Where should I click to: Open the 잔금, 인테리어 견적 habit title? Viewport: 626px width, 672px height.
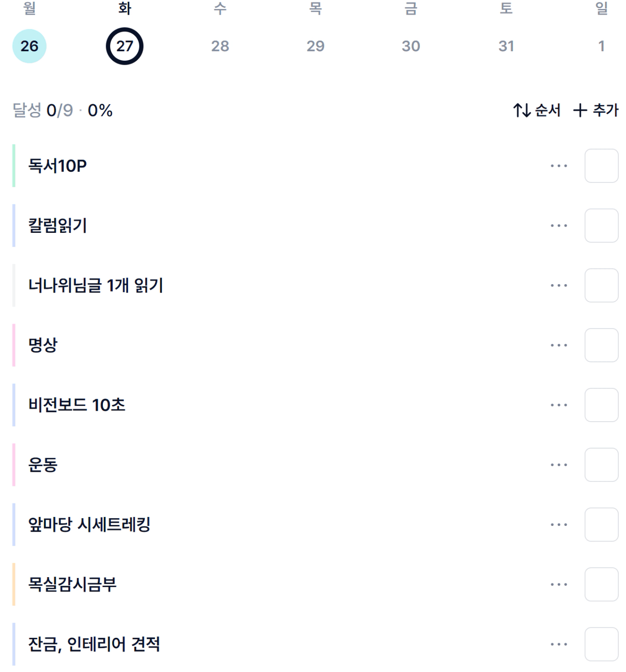click(x=94, y=644)
